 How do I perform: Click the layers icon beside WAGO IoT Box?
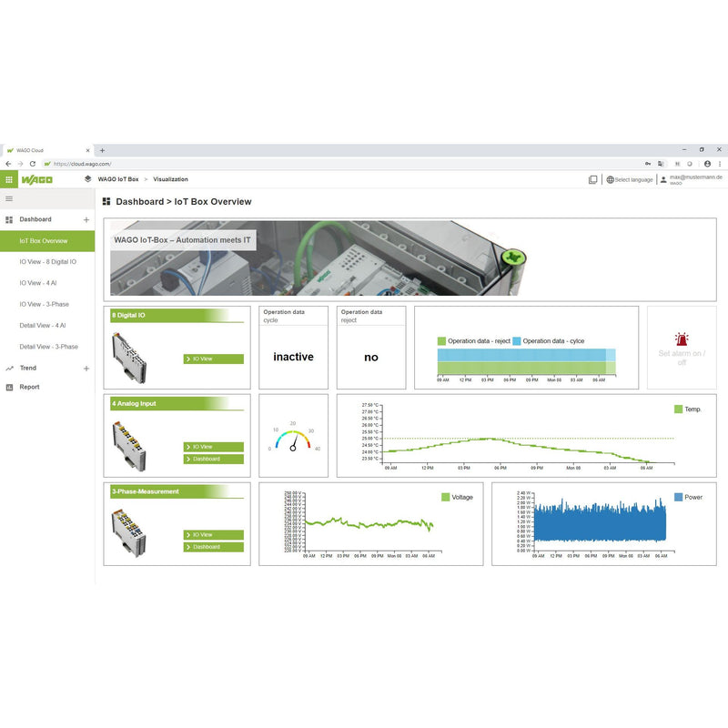point(87,178)
